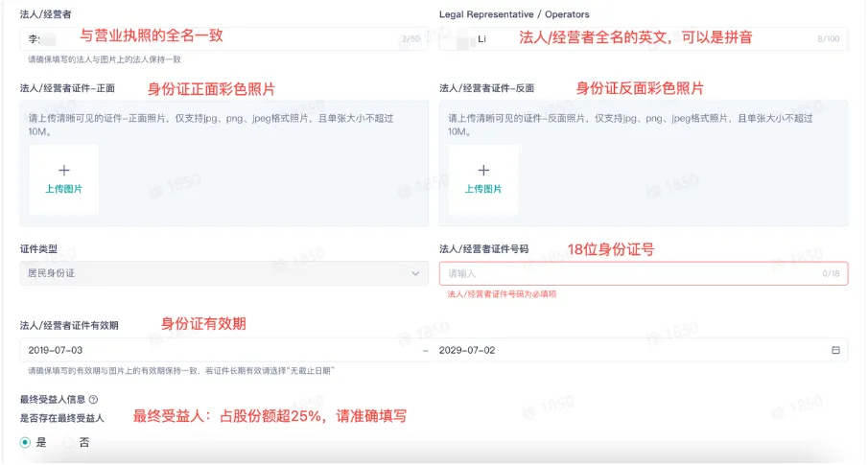
Task: Click the 法人/经营者 name input field
Action: pos(223,38)
